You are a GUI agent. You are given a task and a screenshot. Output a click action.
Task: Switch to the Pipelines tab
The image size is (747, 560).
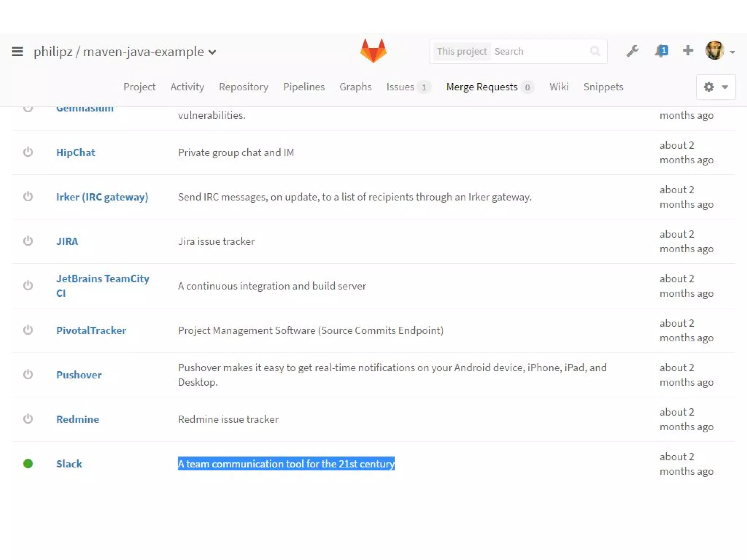[x=303, y=87]
